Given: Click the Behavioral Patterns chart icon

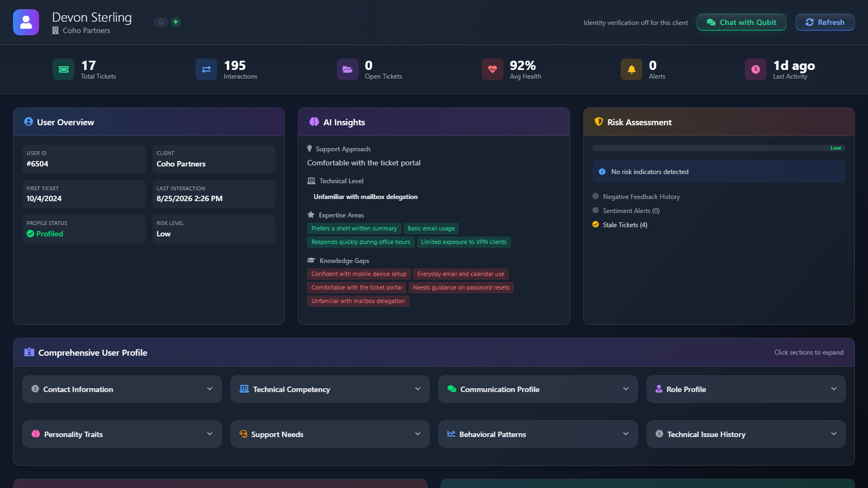Looking at the screenshot, I should (x=451, y=434).
